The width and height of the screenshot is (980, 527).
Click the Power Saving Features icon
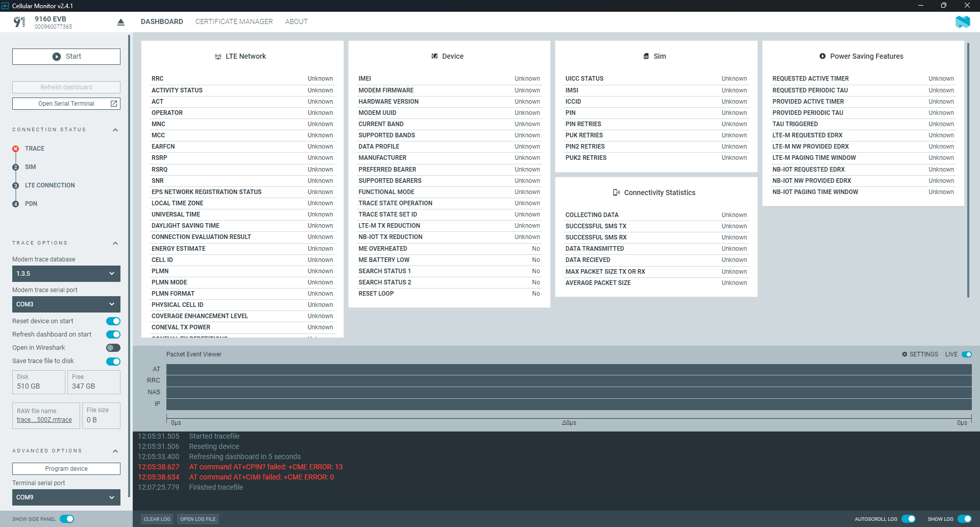tap(822, 56)
